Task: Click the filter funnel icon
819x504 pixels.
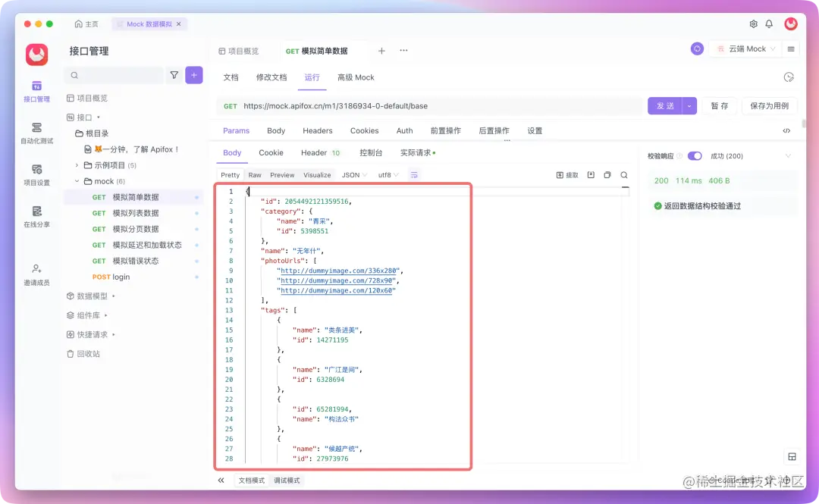Action: 174,75
